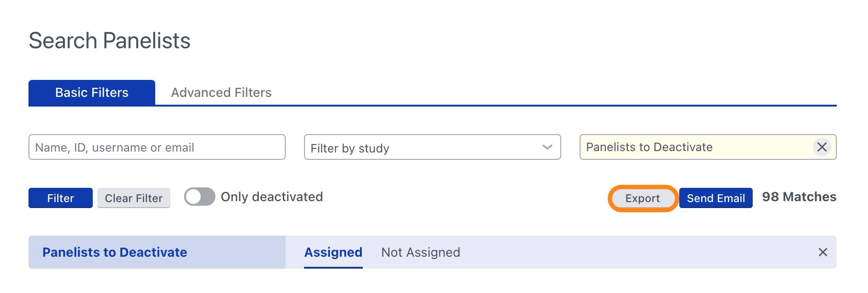Click the Filter by study chevron arrow

pos(547,147)
